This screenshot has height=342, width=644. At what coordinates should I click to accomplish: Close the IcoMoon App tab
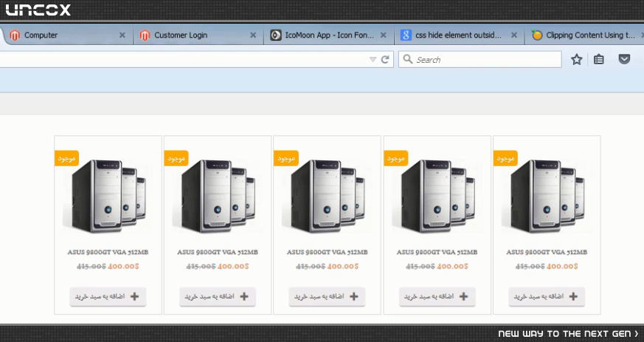[x=383, y=35]
